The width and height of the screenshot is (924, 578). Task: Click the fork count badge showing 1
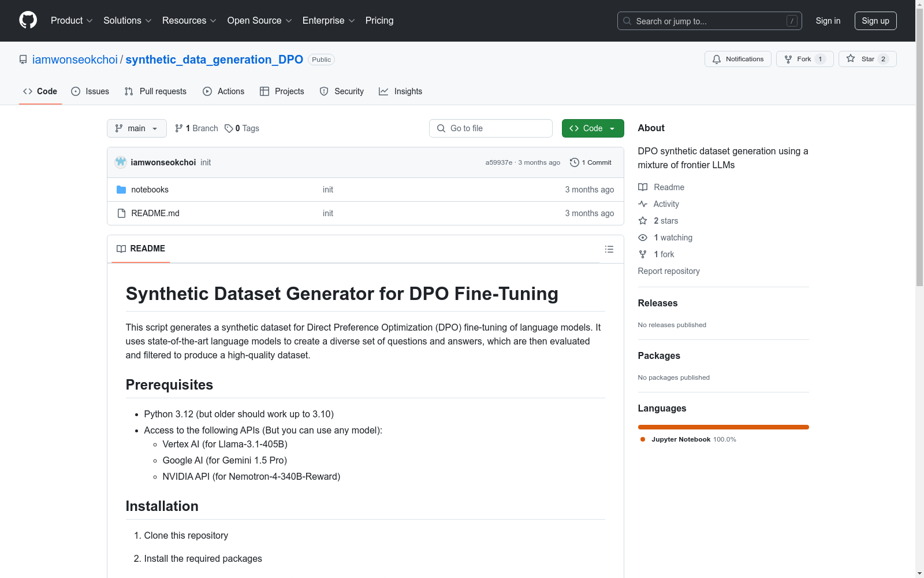point(820,59)
